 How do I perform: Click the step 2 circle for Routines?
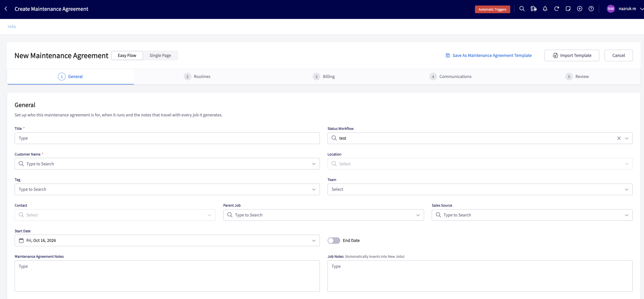click(x=187, y=77)
